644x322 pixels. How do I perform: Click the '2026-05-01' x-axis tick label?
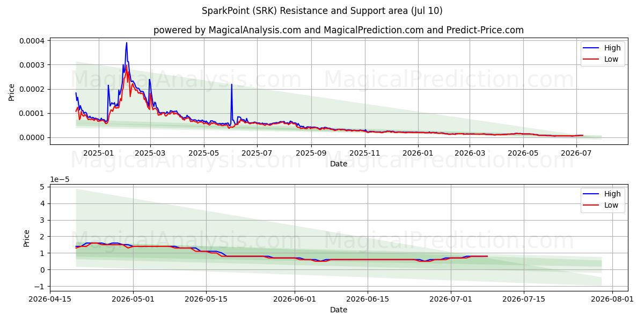click(x=134, y=298)
